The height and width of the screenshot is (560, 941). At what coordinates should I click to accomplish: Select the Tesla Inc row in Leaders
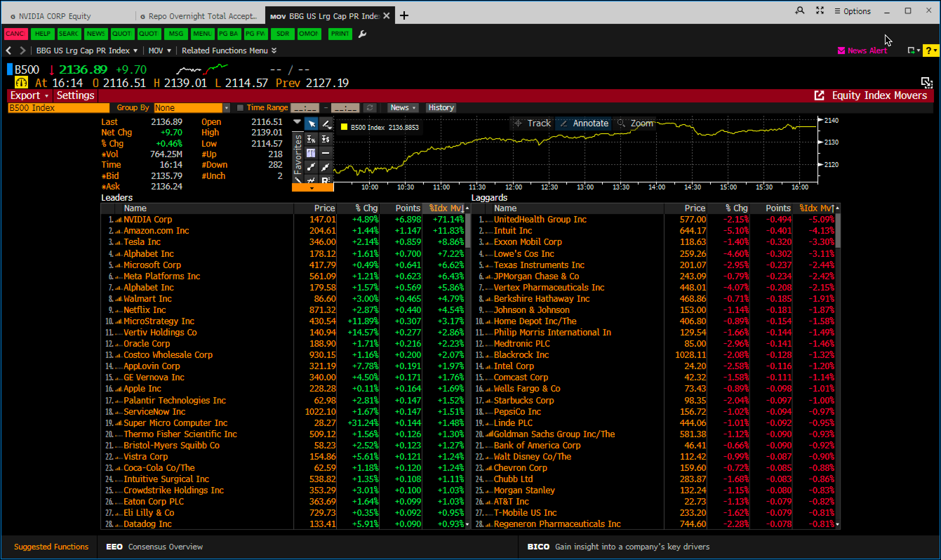click(283, 242)
